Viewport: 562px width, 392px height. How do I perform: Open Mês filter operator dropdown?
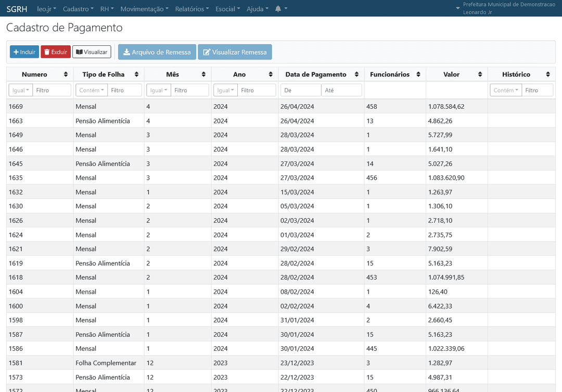coord(159,90)
